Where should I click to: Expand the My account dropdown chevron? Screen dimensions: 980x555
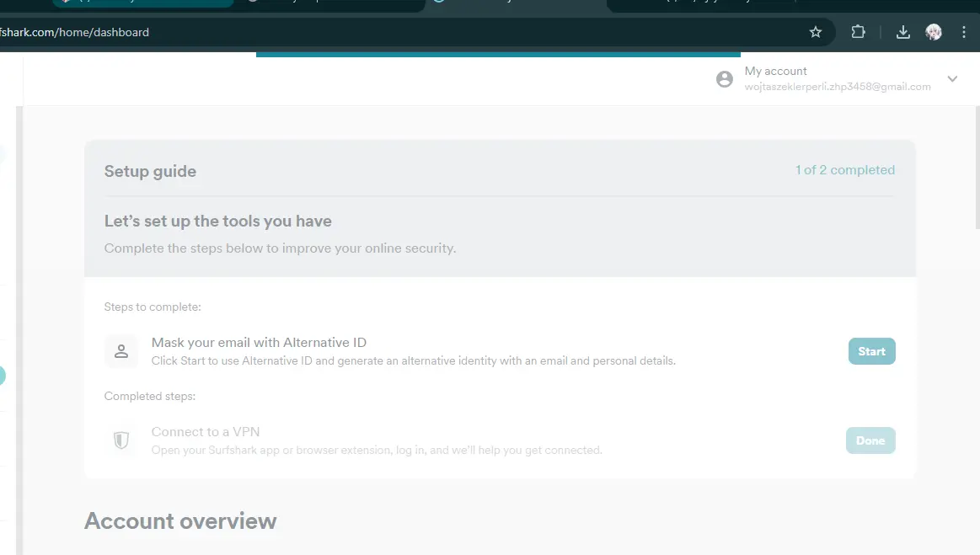[952, 79]
